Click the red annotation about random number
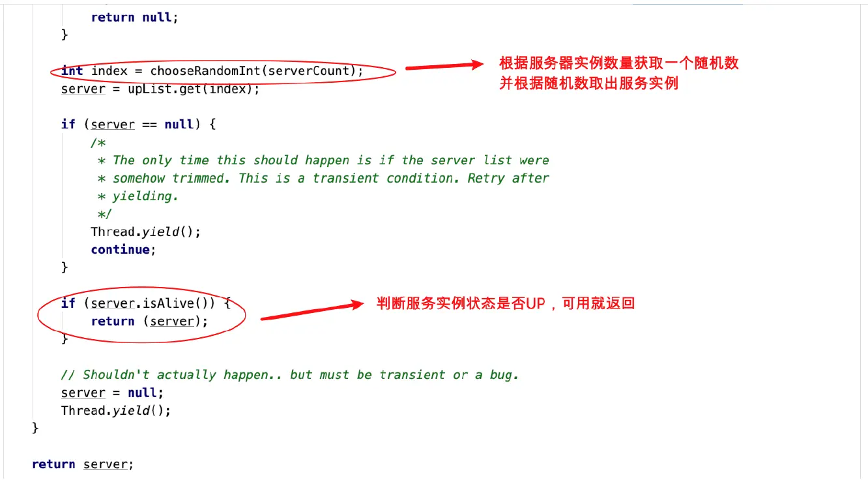 [x=619, y=73]
